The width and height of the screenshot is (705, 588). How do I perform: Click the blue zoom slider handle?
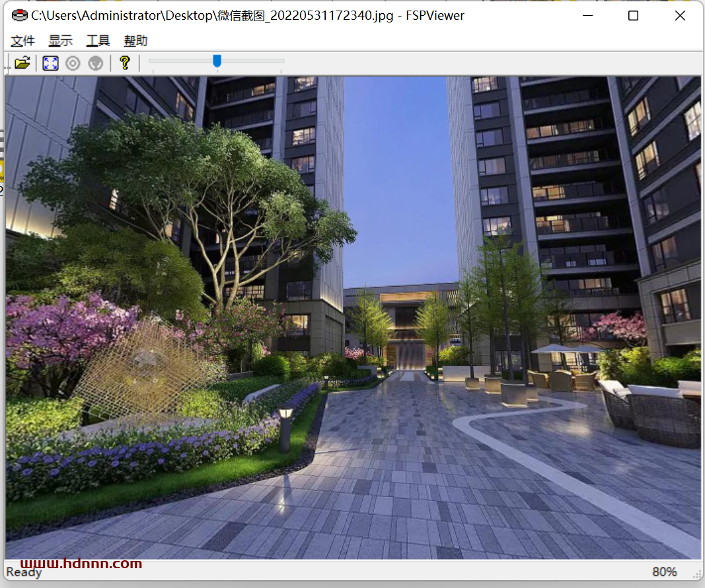pos(217,61)
